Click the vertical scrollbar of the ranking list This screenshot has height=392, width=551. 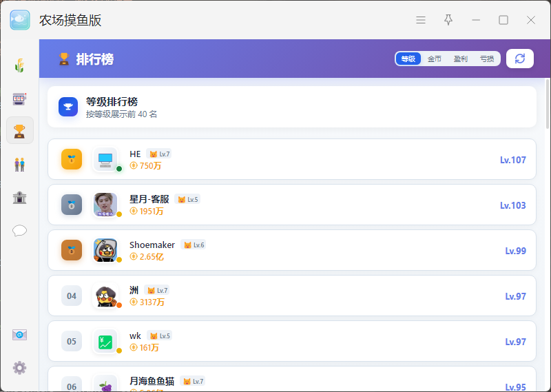(x=547, y=104)
